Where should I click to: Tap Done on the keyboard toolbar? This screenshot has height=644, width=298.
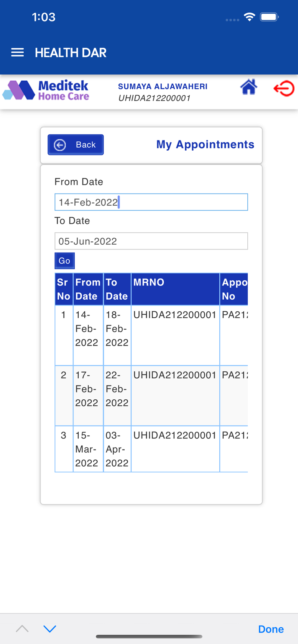point(271,629)
